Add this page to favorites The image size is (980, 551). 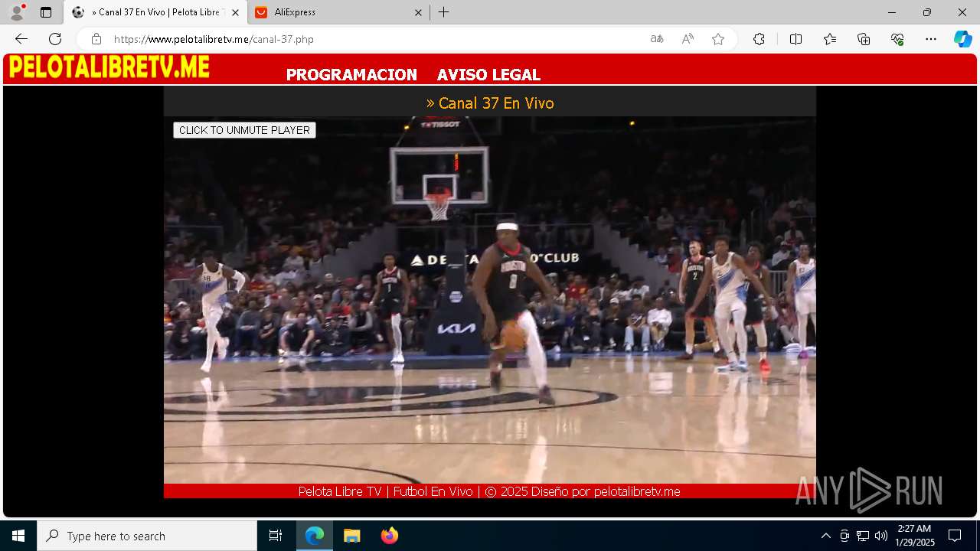tap(718, 39)
